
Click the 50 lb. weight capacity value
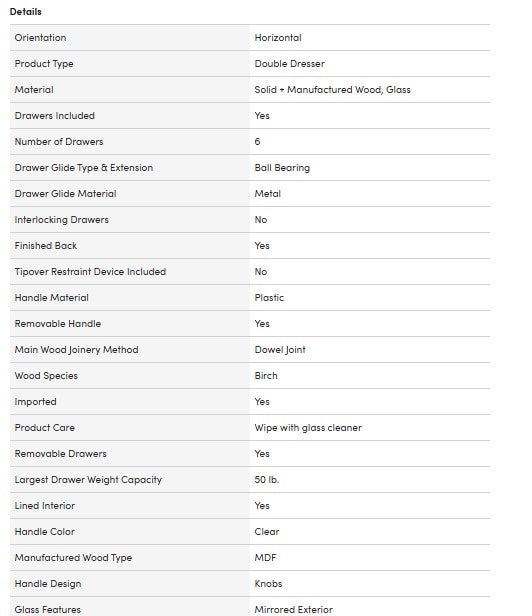pos(267,480)
